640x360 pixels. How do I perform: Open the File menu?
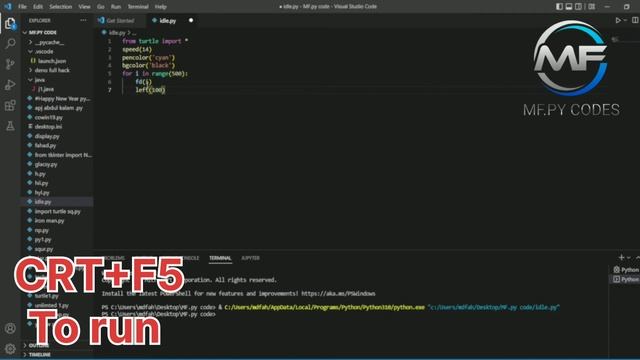(22, 7)
